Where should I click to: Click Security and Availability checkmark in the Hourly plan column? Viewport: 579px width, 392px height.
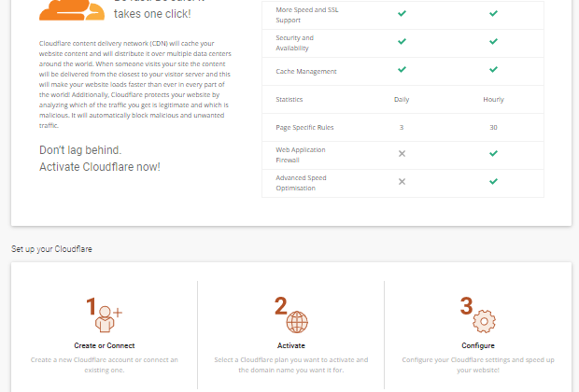click(493, 41)
